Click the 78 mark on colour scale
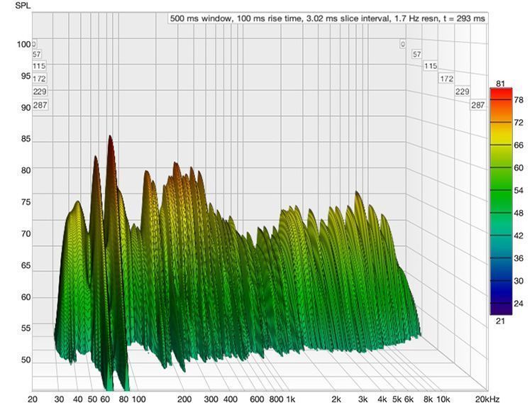 point(519,100)
